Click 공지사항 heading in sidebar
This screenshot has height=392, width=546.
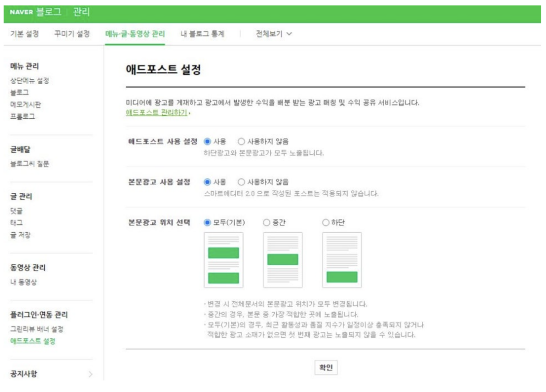tap(23, 374)
